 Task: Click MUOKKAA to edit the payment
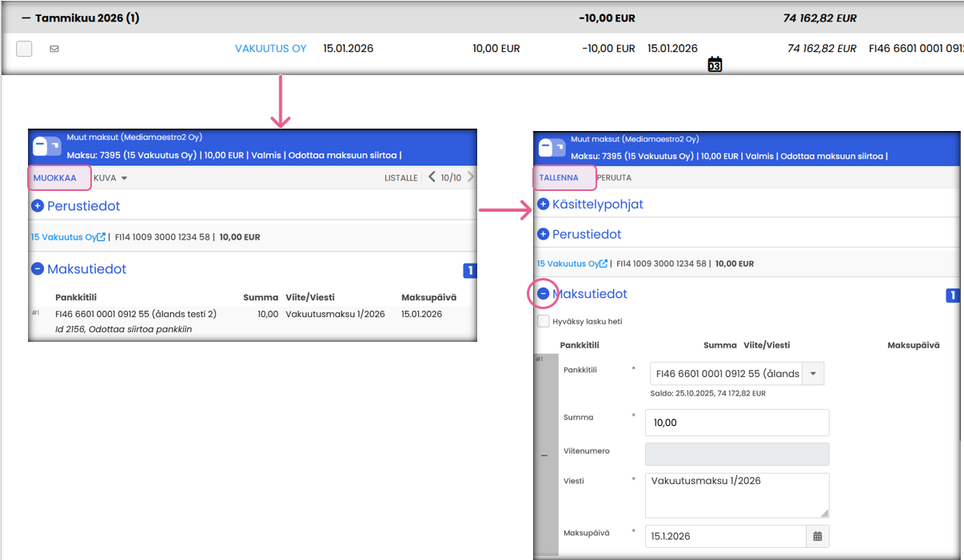[x=55, y=177]
